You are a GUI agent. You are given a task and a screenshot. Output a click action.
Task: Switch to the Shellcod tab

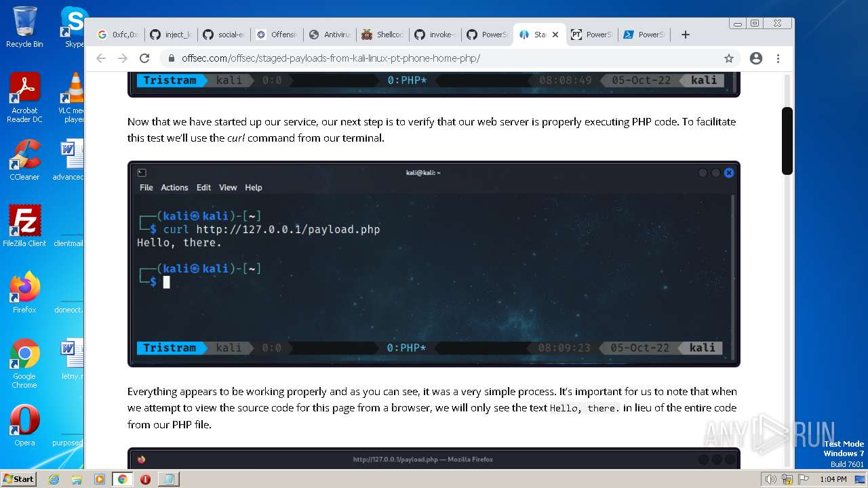click(382, 35)
